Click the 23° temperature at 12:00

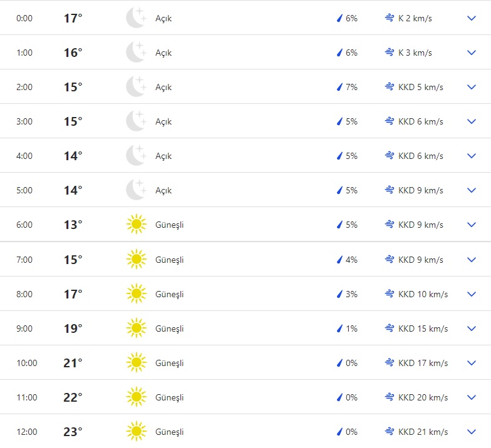click(73, 432)
